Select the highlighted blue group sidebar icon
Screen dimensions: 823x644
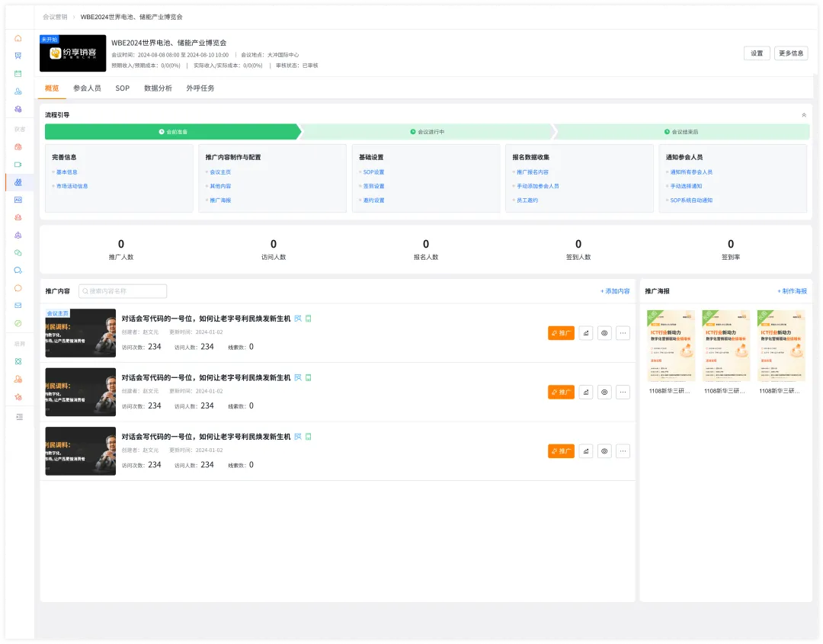coord(18,182)
